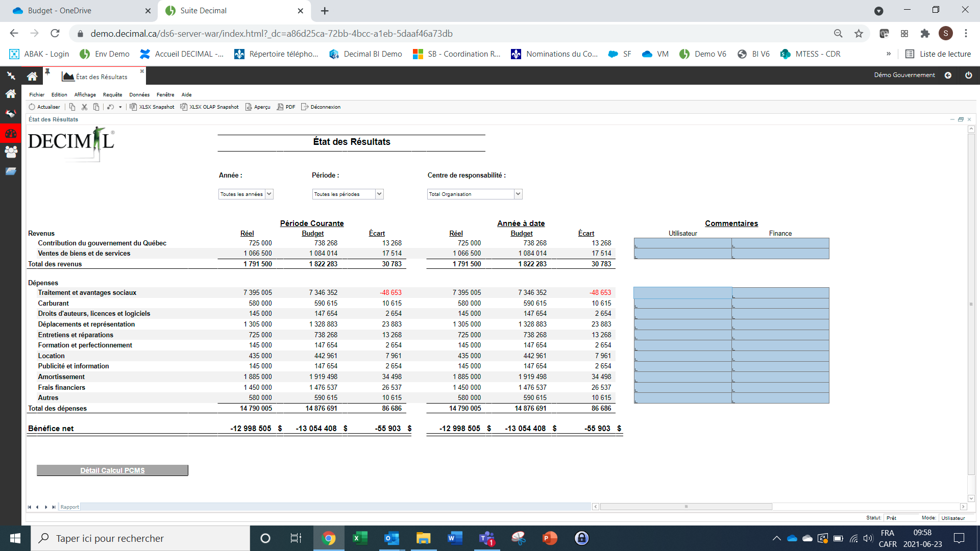Bookmark this page with the star icon
Screen dimensions: 980x551
(859, 34)
